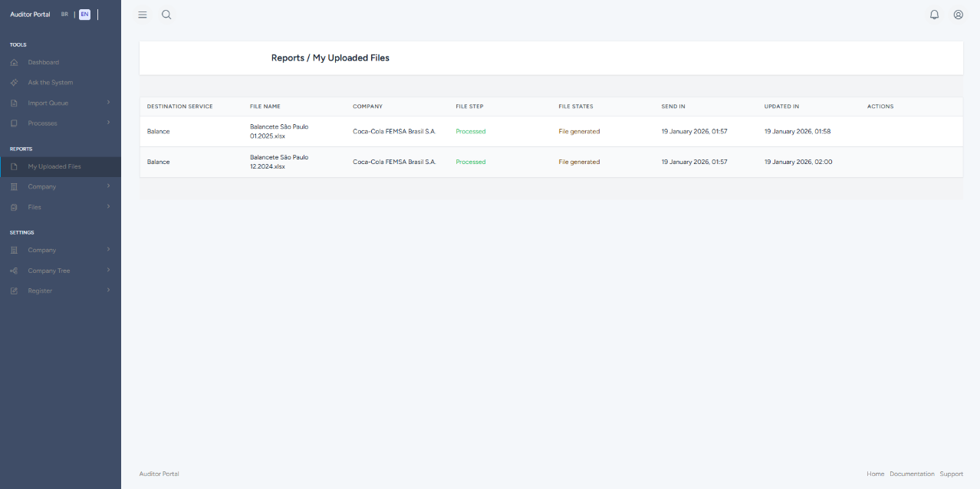Click File States column header
This screenshot has height=489, width=980.
pos(576,107)
